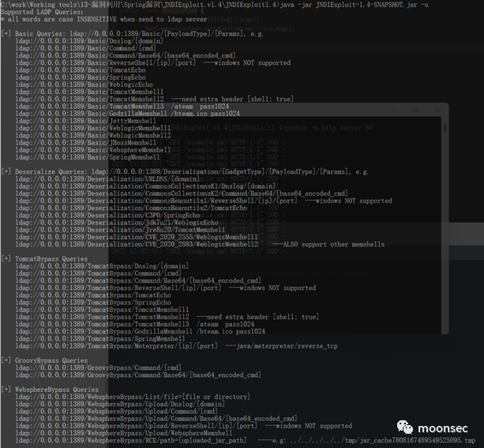This screenshot has width=484, height=448.
Task: Click the 'Deserialization/CommonsCollectionsK1/Dnslog/[domain]' line
Action: (x=145, y=186)
